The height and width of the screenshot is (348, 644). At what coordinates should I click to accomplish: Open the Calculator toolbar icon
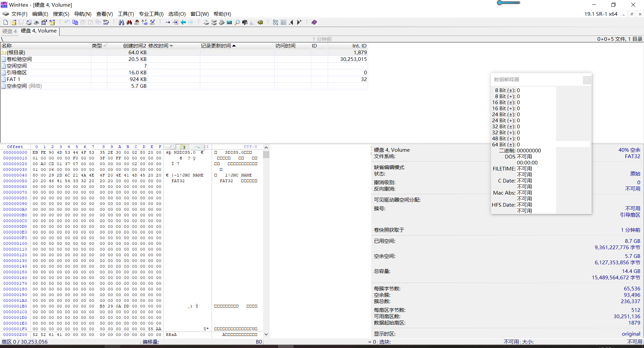(229, 22)
